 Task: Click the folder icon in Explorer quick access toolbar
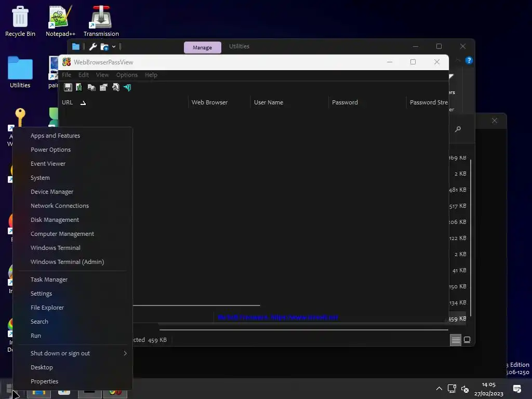point(76,46)
